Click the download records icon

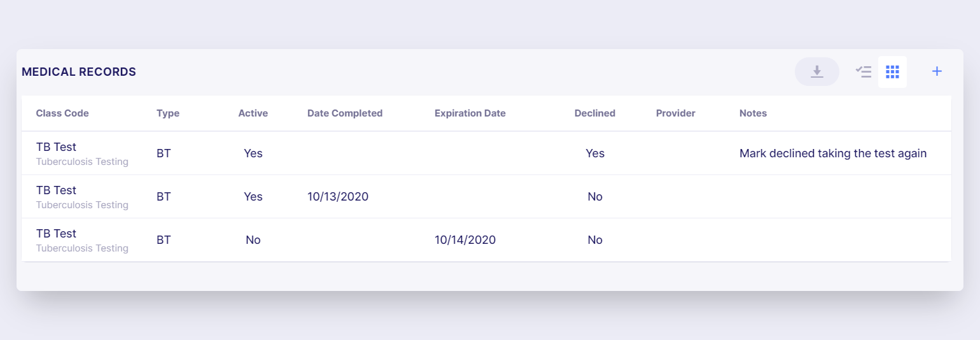click(x=817, y=72)
